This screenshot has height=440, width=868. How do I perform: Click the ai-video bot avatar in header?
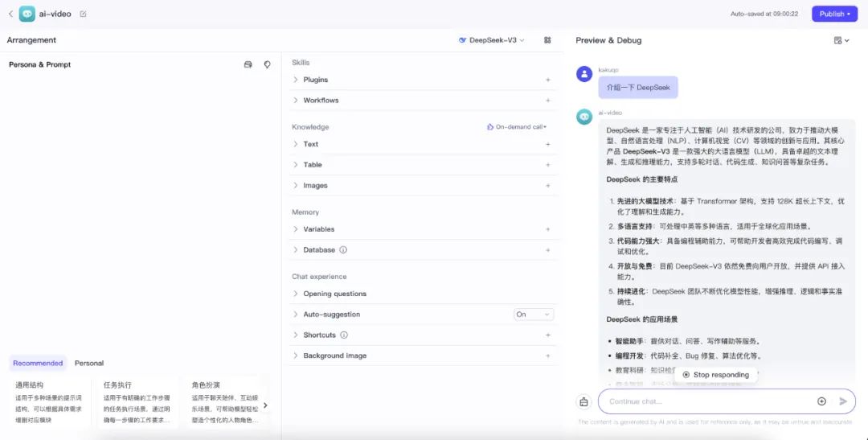27,14
